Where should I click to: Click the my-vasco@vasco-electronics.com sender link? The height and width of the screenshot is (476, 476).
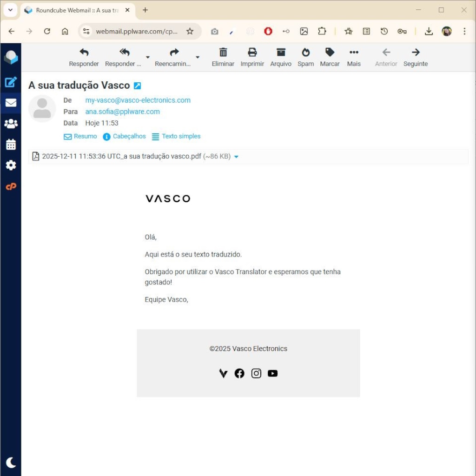[x=138, y=100]
